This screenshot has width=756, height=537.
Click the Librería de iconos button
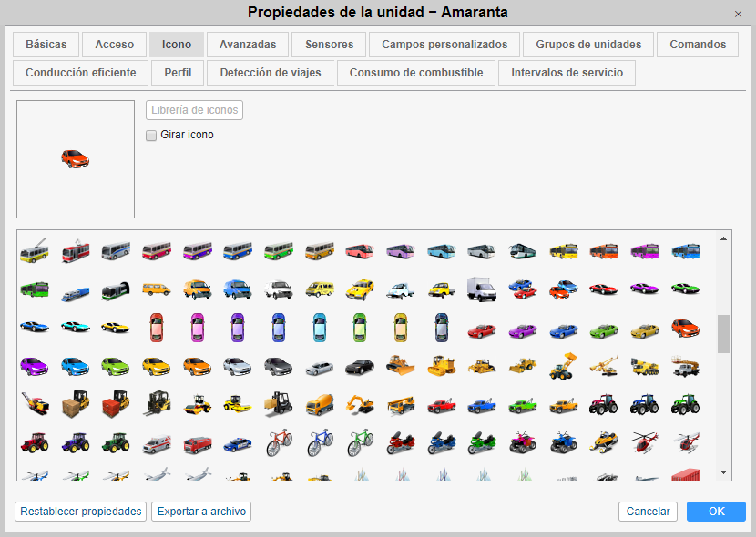click(194, 110)
